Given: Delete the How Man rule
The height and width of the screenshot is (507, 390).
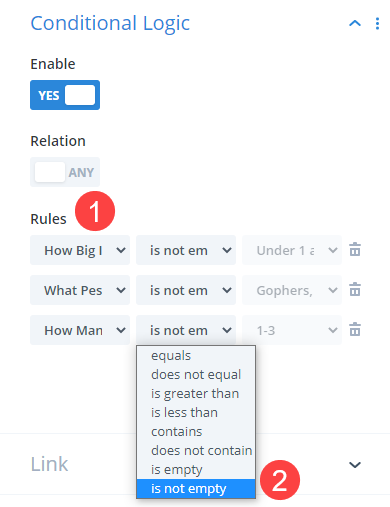Looking at the screenshot, I should pos(355,330).
